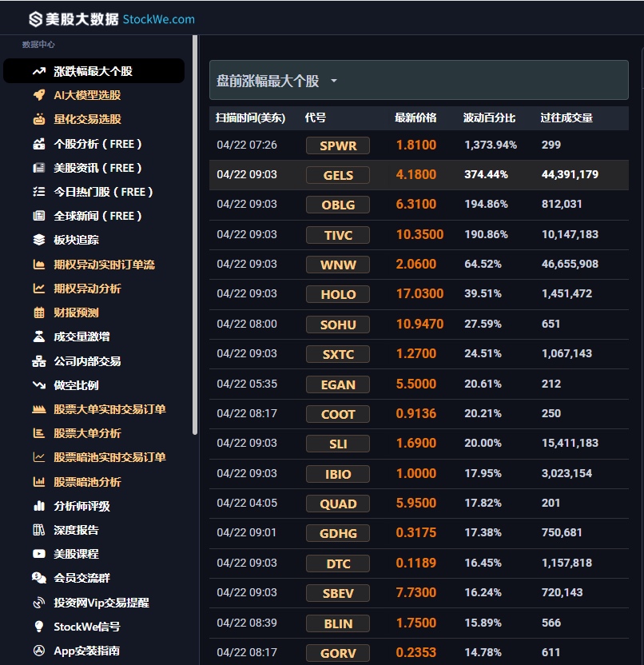Open StockWe.com link in header
Viewport: 644px width, 665px height.
click(x=158, y=19)
